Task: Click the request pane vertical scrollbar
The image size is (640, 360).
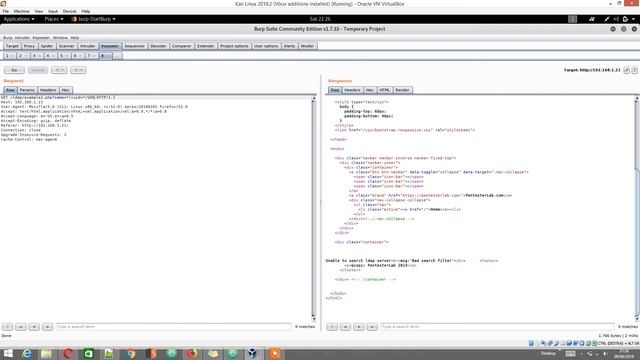Action: pyautogui.click(x=314, y=208)
